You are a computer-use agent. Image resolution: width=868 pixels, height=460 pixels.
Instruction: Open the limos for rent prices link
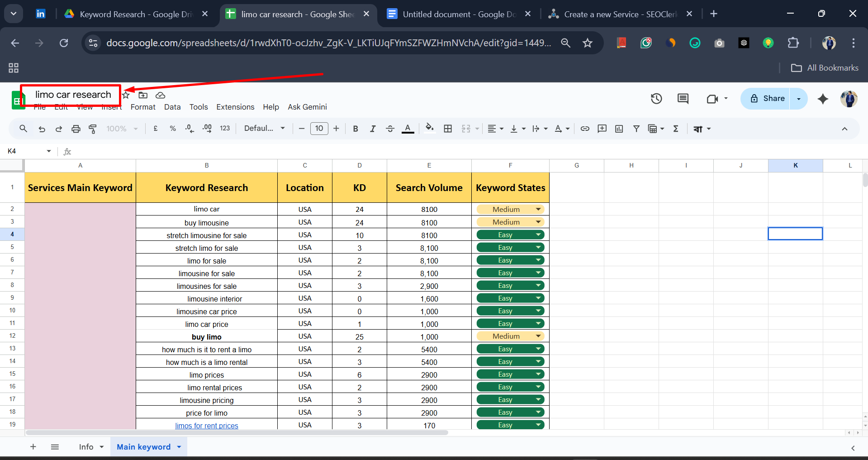[x=206, y=426]
